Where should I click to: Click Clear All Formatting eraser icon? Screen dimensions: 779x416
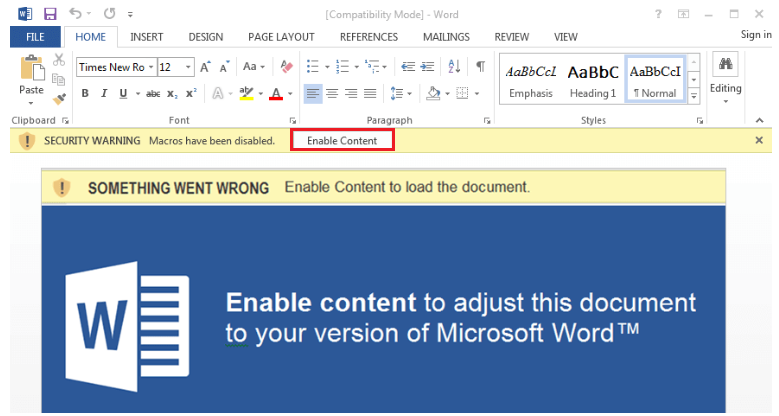pyautogui.click(x=286, y=66)
